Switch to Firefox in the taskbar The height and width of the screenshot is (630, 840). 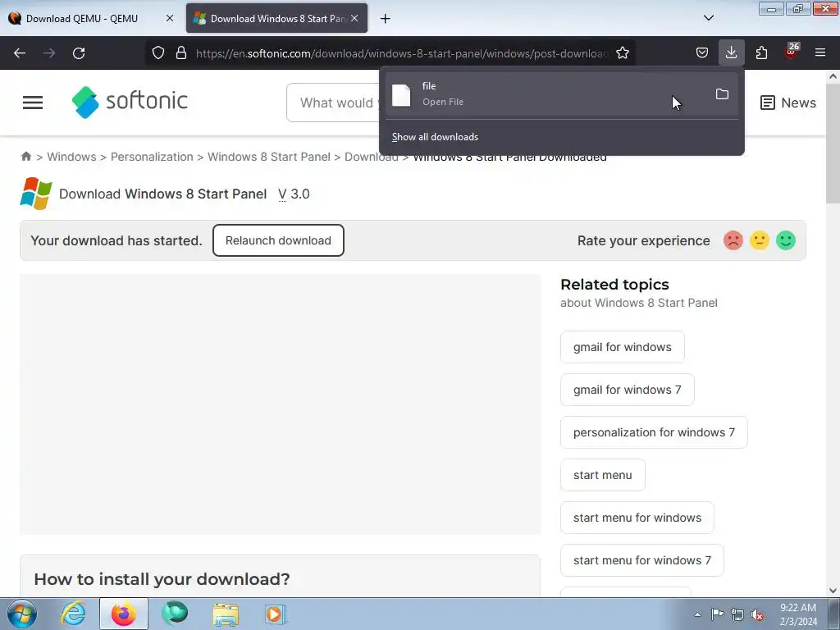pos(123,614)
